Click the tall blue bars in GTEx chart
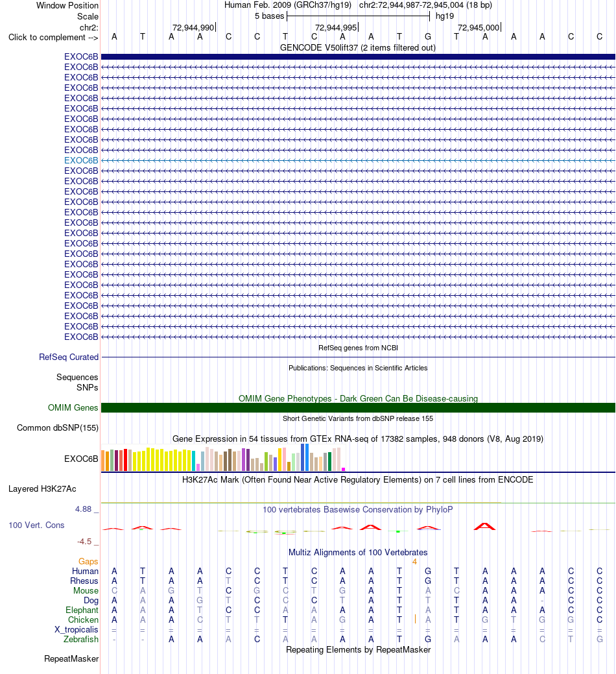 point(305,457)
